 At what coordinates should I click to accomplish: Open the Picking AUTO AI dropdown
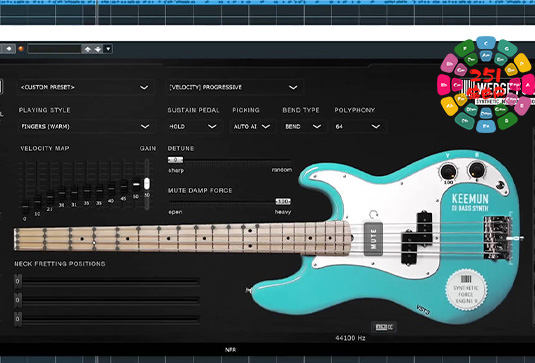coord(252,127)
